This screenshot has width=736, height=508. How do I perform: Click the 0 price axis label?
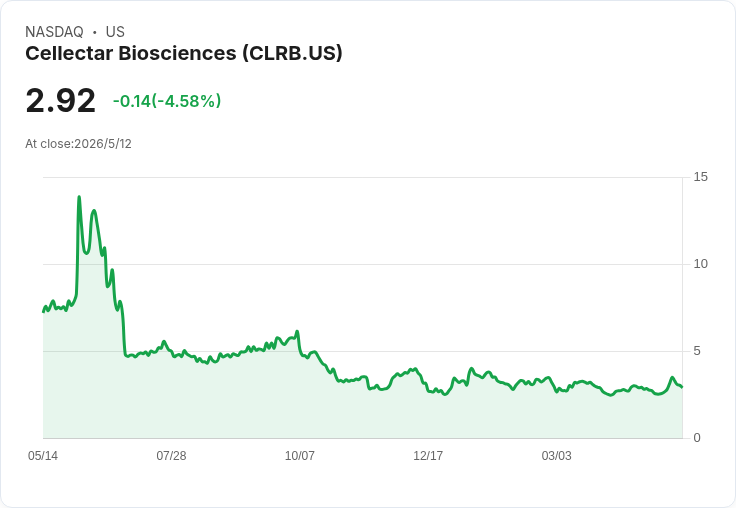coord(697,438)
